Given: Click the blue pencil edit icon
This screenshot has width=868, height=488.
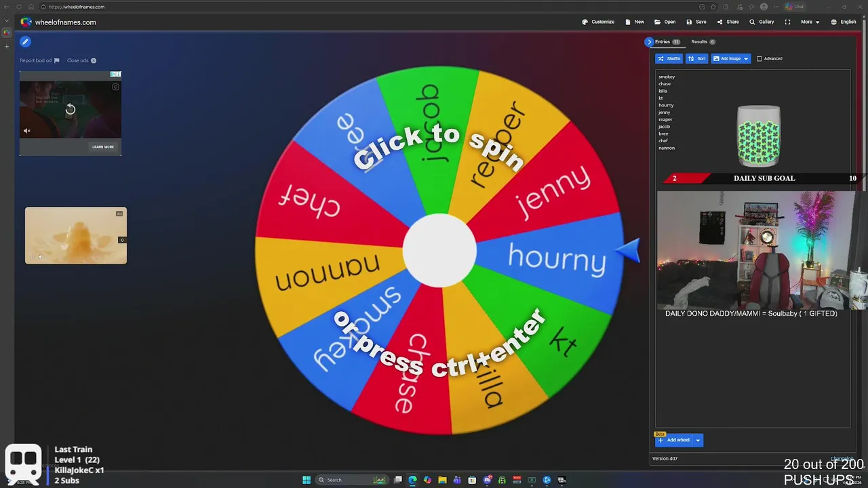Looking at the screenshot, I should coord(25,41).
